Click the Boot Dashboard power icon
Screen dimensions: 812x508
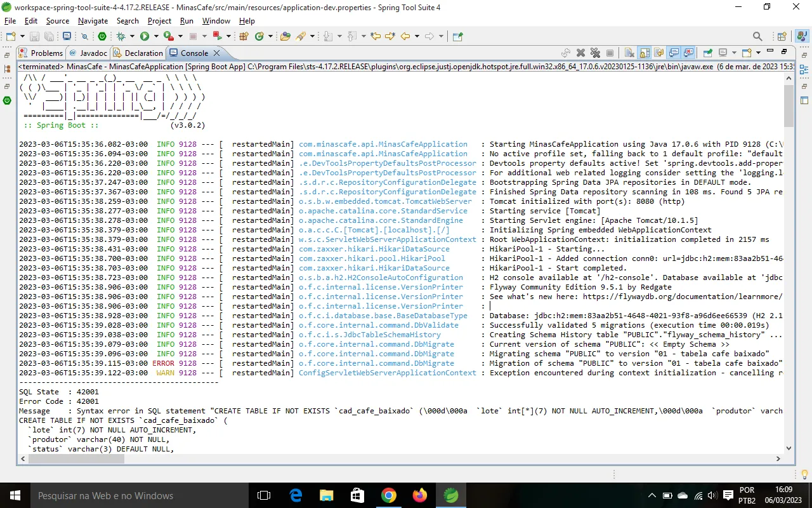pos(102,37)
